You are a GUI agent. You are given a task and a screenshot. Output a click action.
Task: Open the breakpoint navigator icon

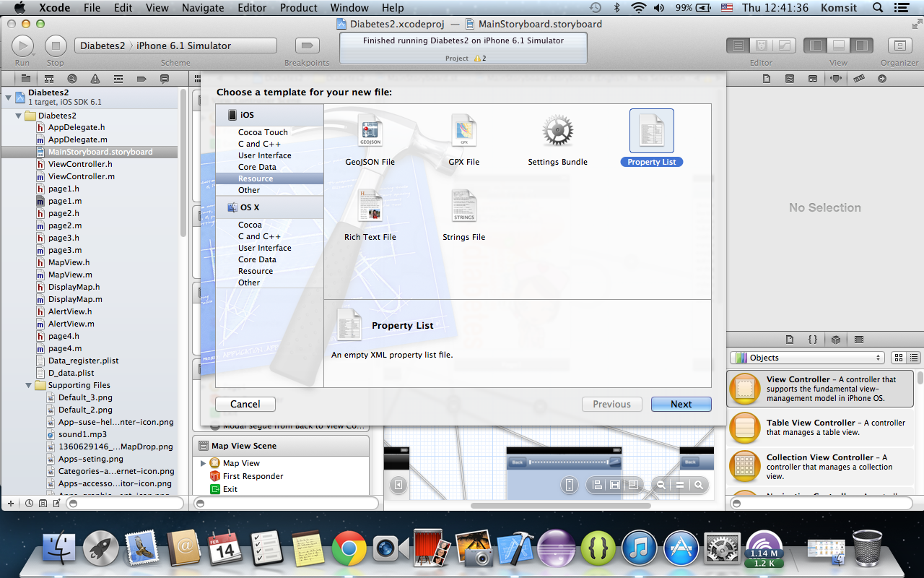coord(142,79)
